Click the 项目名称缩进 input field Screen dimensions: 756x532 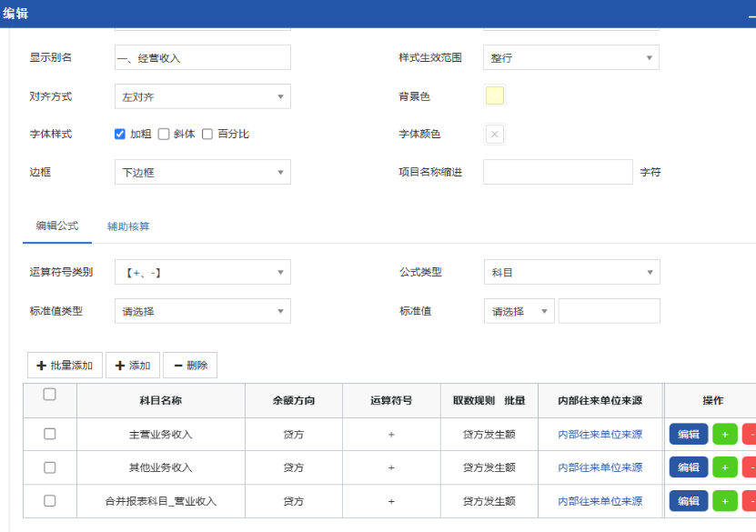(558, 172)
